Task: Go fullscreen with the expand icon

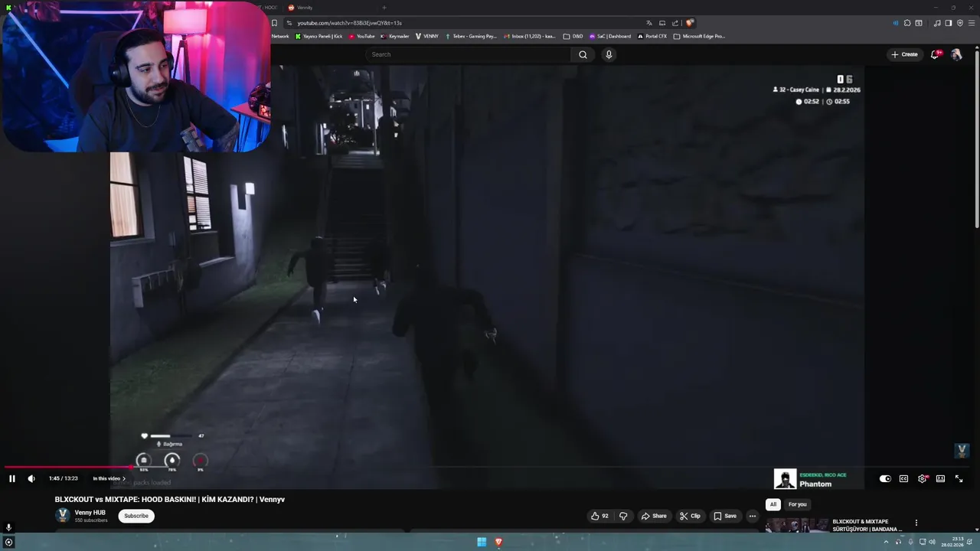Action: point(959,478)
